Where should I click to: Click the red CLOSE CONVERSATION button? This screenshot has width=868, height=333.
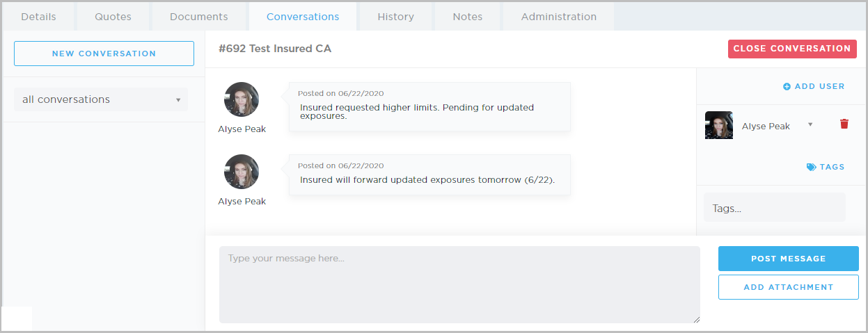click(x=792, y=49)
